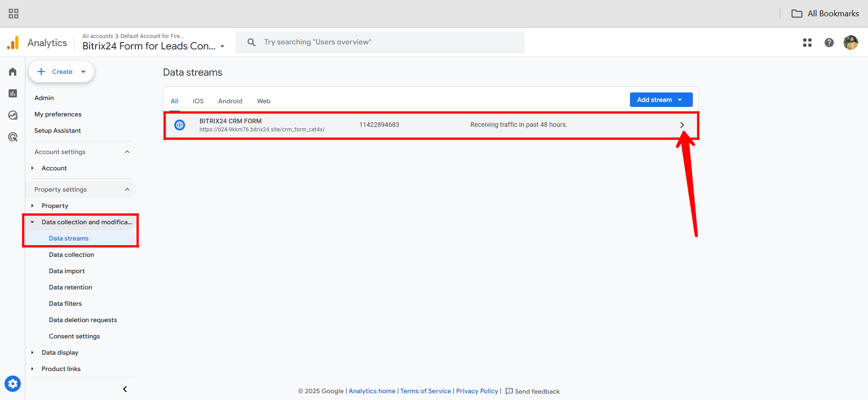Select Data deletion requests in sidebar
The height and width of the screenshot is (400, 868).
83,320
